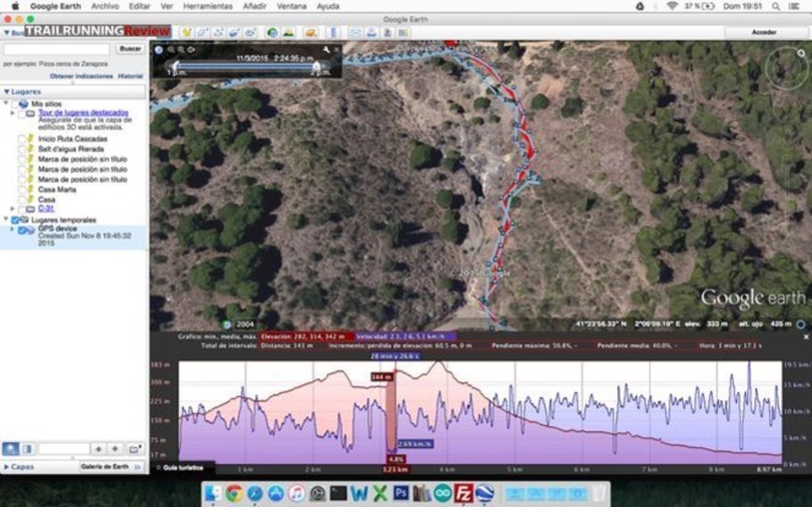Check the Salt d'aigua Rierada checkbox
The image size is (812, 507).
[x=21, y=150]
